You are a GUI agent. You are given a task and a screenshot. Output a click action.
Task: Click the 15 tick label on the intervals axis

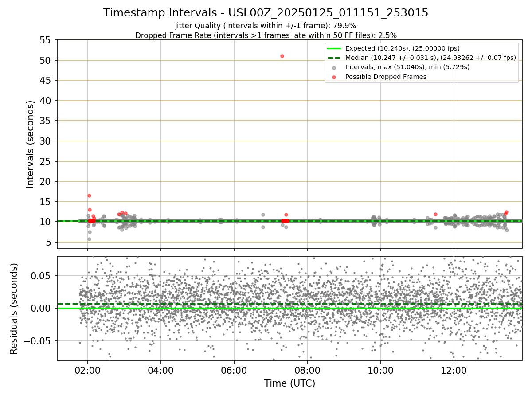click(46, 202)
